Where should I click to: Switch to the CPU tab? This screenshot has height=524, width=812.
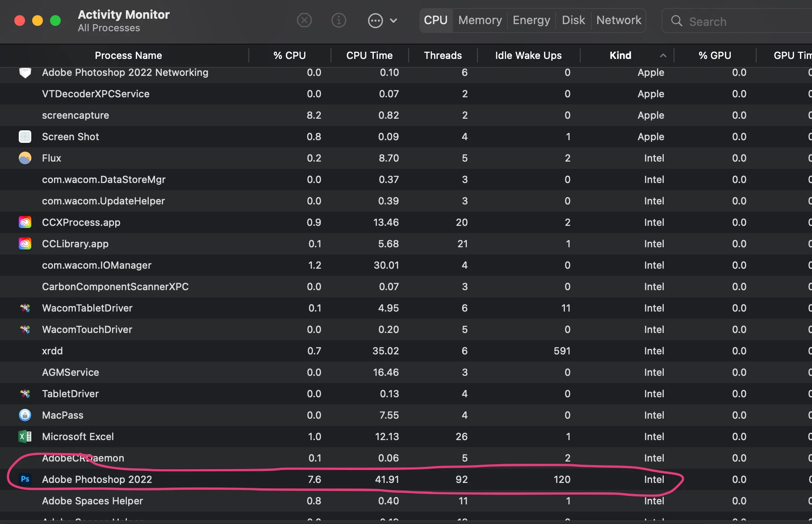(435, 20)
